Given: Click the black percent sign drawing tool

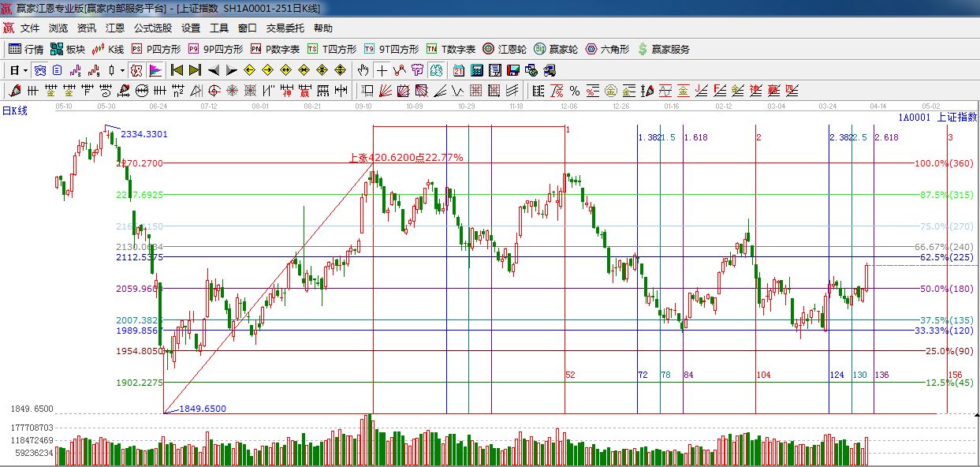Looking at the screenshot, I should pyautogui.click(x=574, y=91).
